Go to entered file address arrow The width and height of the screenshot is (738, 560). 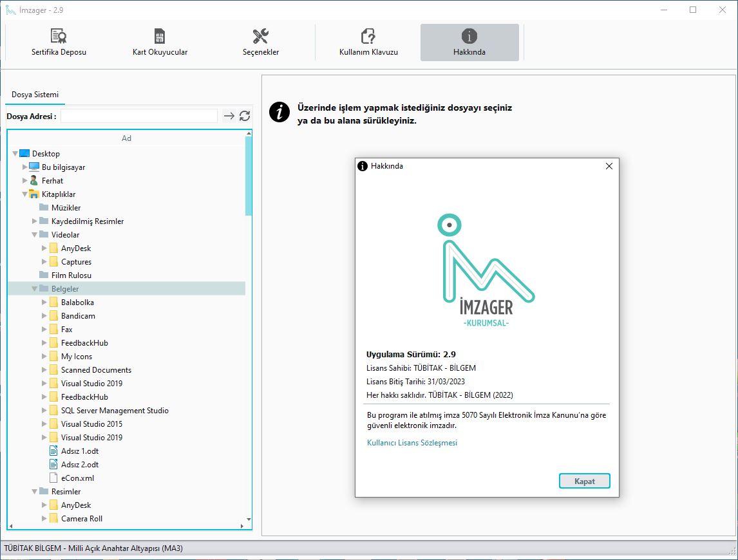pyautogui.click(x=229, y=116)
